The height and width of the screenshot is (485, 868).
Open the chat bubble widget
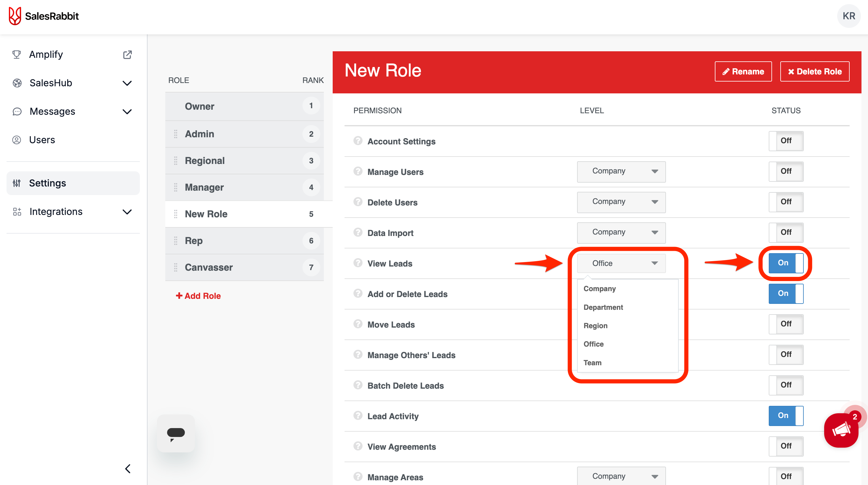[176, 433]
